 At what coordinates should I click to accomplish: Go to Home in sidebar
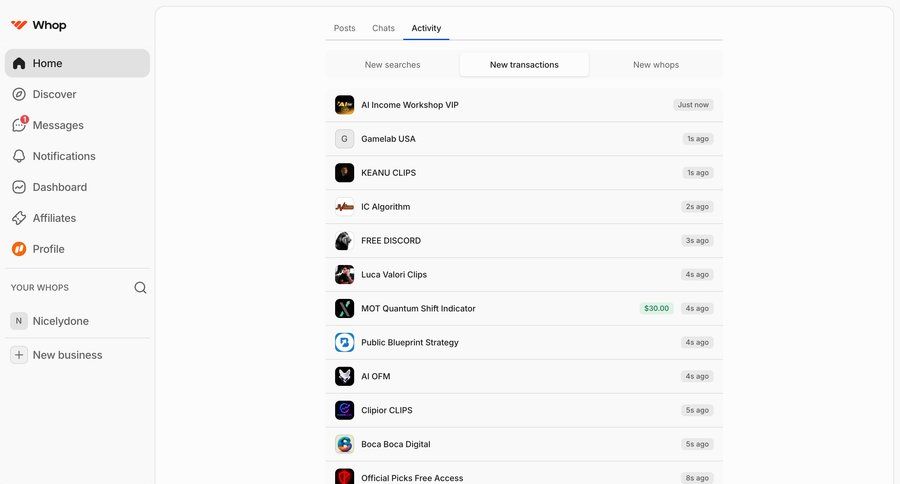pos(77,63)
